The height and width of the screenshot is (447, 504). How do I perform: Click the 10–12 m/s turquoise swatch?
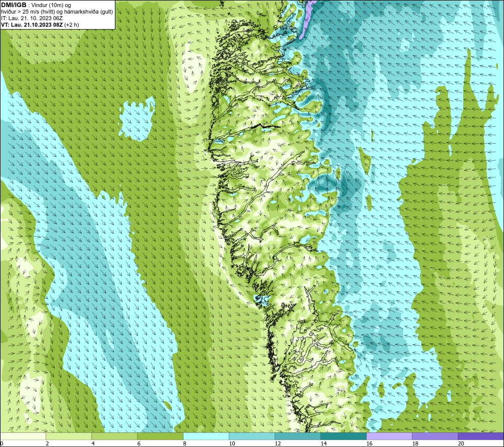click(252, 436)
